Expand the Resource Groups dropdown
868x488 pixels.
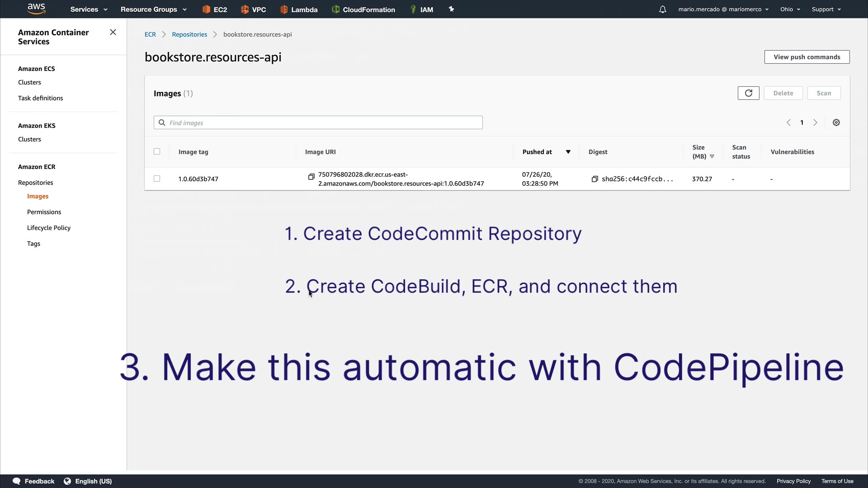pos(153,9)
